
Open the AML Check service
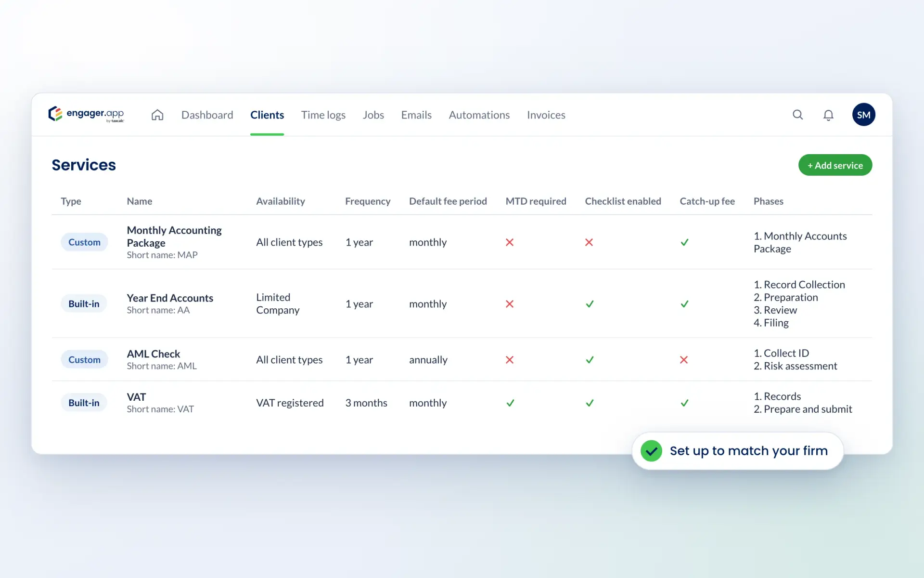coord(154,354)
